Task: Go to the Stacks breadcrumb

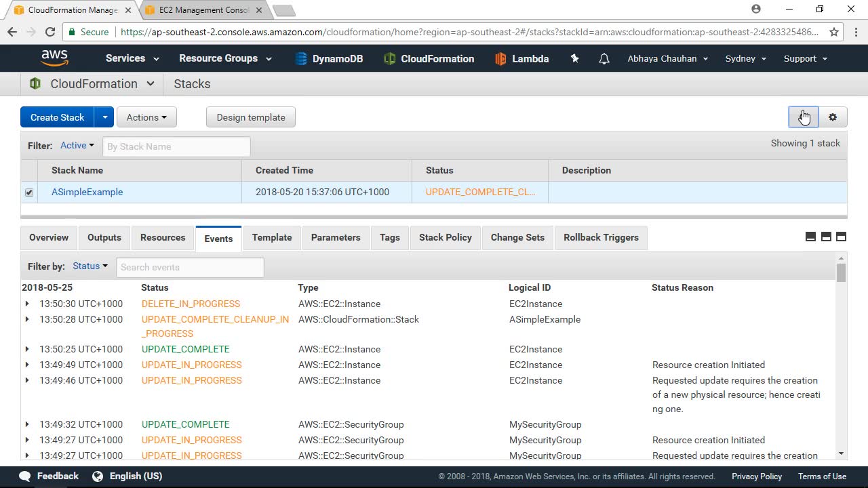Action: [x=192, y=84]
